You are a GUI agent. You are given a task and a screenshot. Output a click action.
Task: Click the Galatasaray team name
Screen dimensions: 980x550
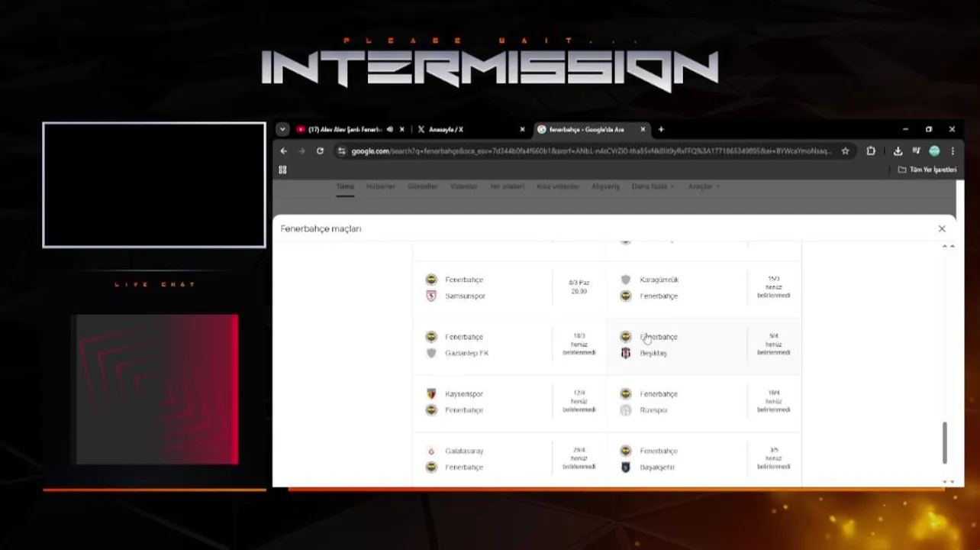464,451
